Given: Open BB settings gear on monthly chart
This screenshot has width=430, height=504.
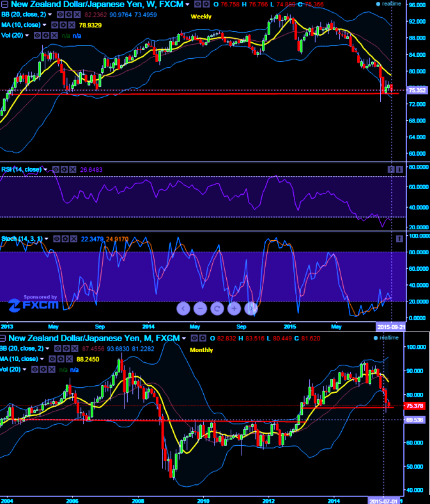Looking at the screenshot, I should (x=66, y=348).
